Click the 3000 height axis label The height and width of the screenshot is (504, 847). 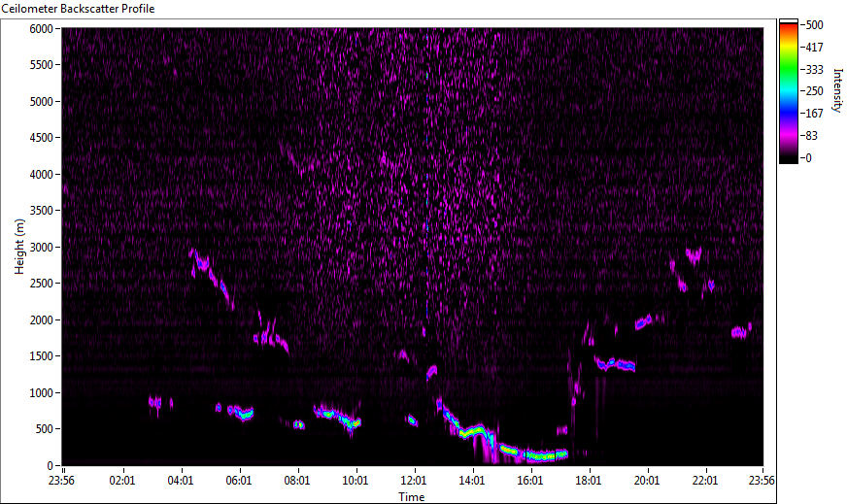[42, 248]
